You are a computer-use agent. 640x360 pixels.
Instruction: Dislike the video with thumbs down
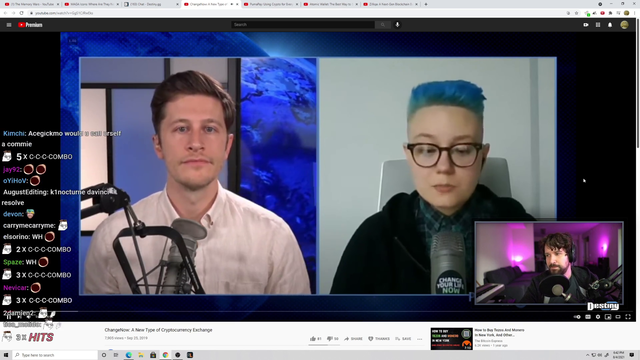tap(333, 339)
